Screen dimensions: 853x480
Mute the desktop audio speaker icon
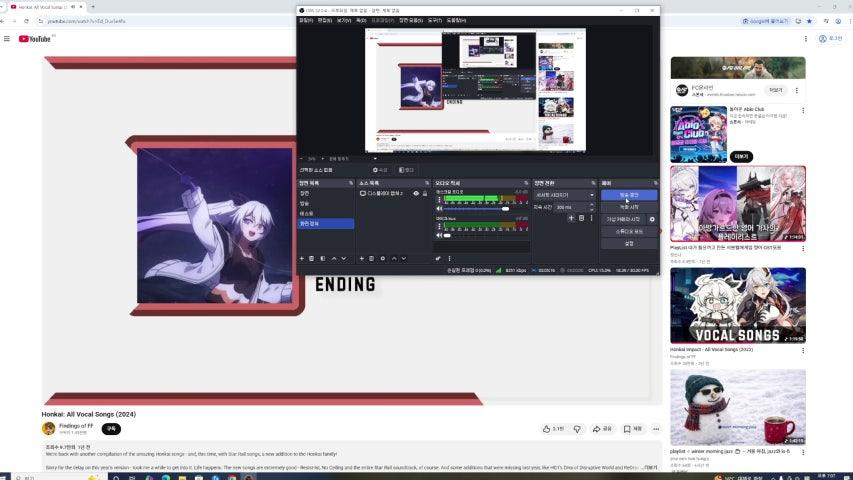click(439, 208)
